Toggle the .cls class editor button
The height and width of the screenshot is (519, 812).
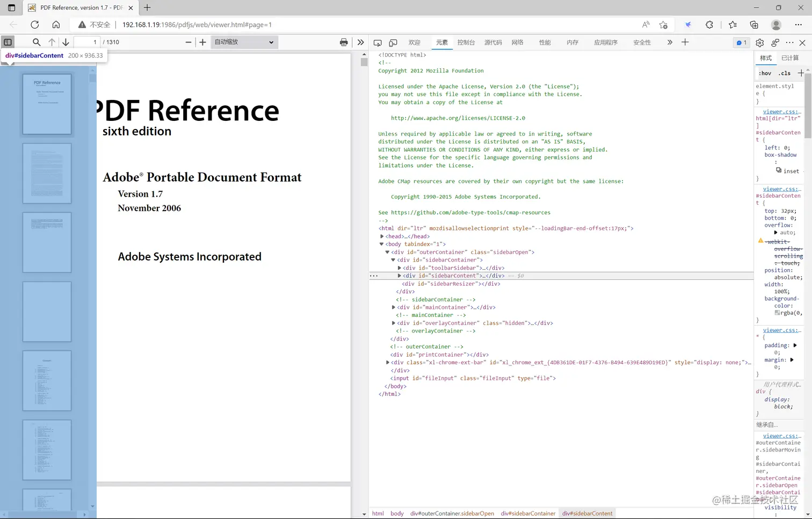785,73
